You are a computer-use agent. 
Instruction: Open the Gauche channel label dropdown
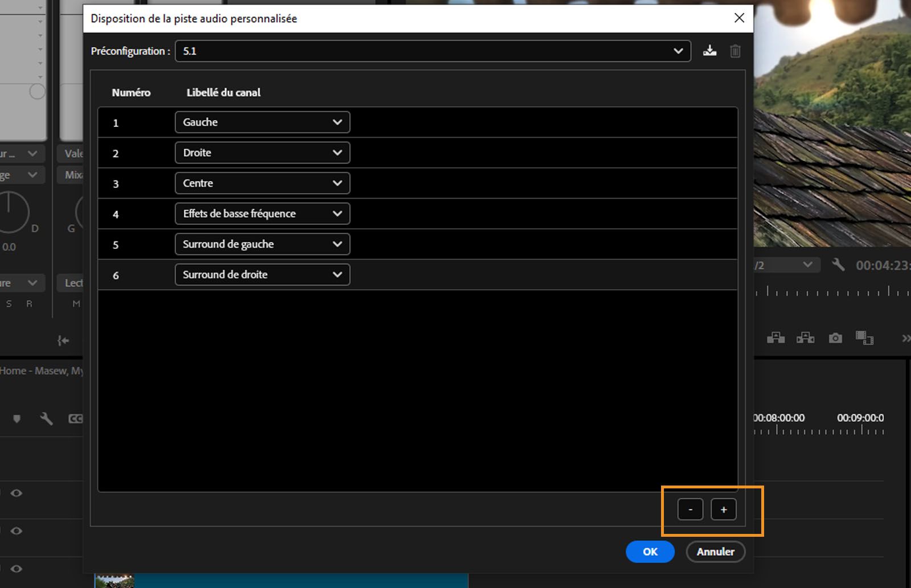tap(262, 122)
